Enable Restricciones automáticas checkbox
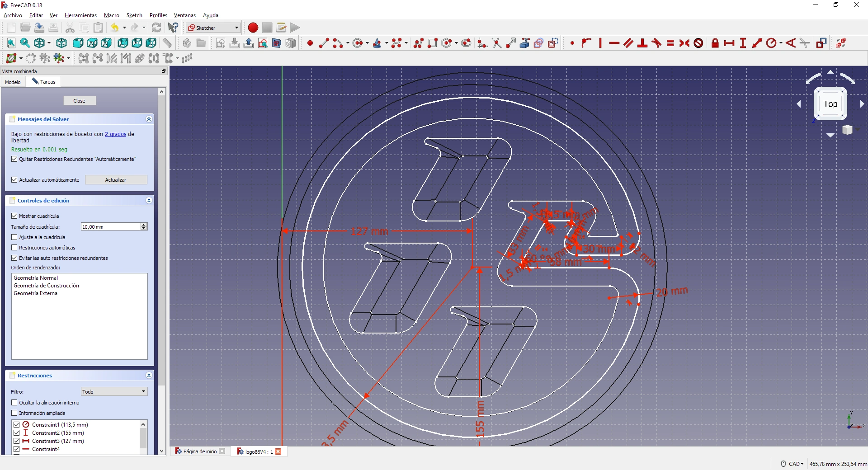The width and height of the screenshot is (868, 470). [x=14, y=248]
